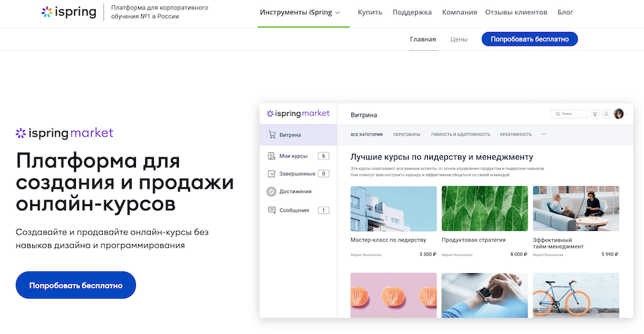Select the Креативность category tab
644x334 pixels.
516,134
